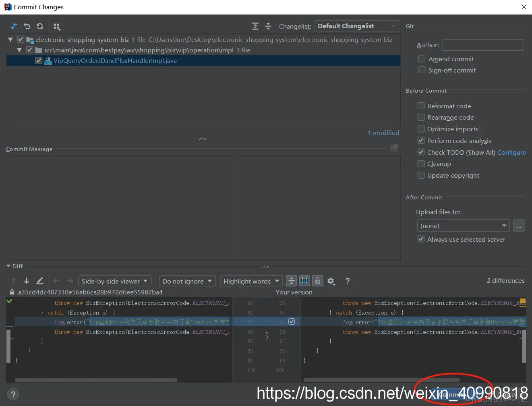532x406 pixels.
Task: Click the Show Diff icon
Action: (14, 26)
